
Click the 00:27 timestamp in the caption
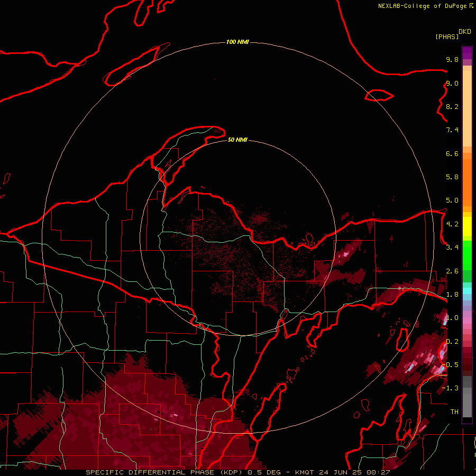point(378,472)
